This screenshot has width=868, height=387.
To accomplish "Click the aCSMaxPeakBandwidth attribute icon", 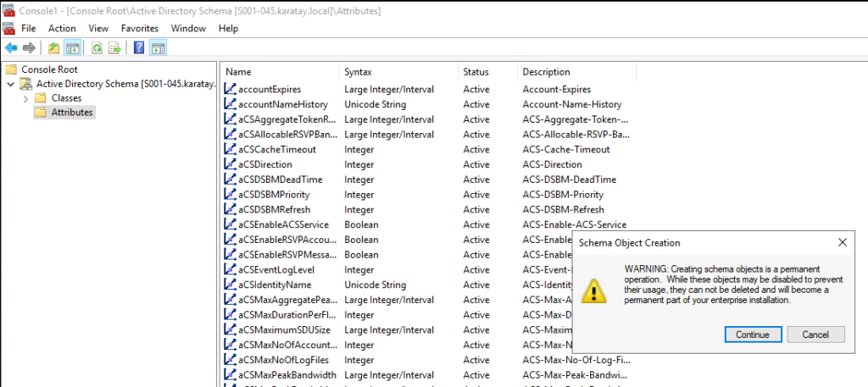I will (x=230, y=375).
